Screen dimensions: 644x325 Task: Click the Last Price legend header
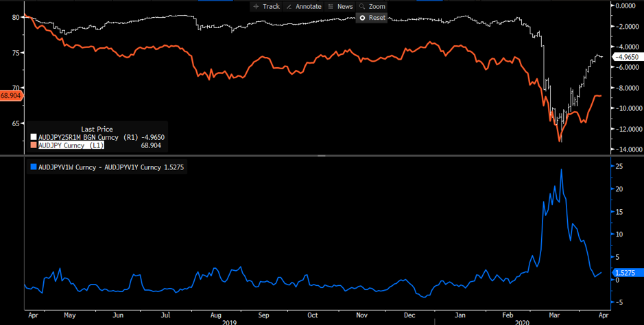click(x=97, y=130)
